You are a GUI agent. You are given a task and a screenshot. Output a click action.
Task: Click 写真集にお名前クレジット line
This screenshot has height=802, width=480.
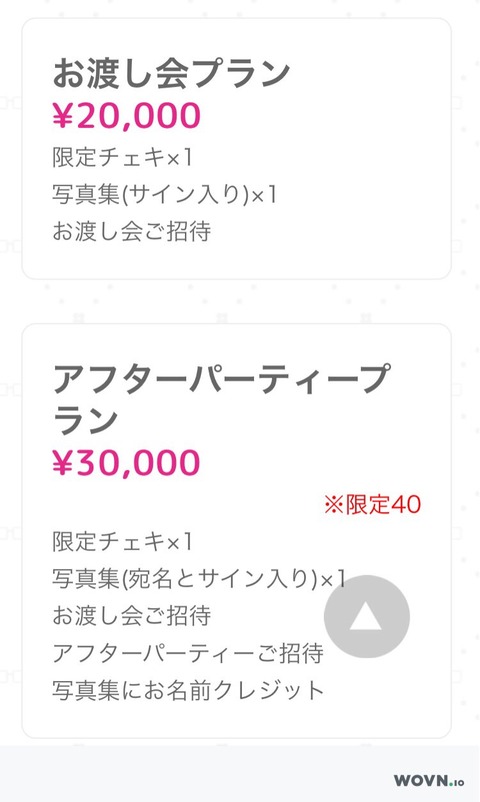pos(188,690)
